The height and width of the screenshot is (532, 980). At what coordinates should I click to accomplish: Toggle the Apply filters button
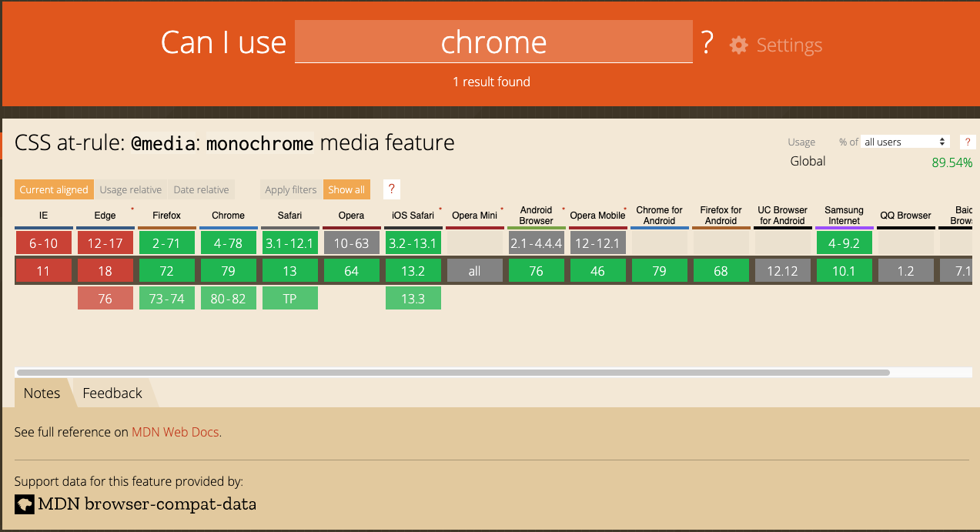(x=291, y=189)
